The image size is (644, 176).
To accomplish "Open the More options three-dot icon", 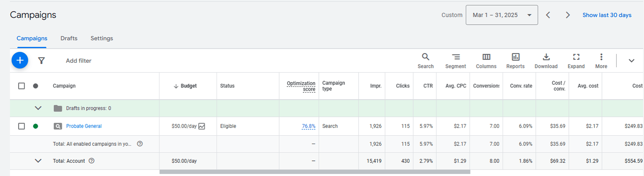I will pos(601,57).
